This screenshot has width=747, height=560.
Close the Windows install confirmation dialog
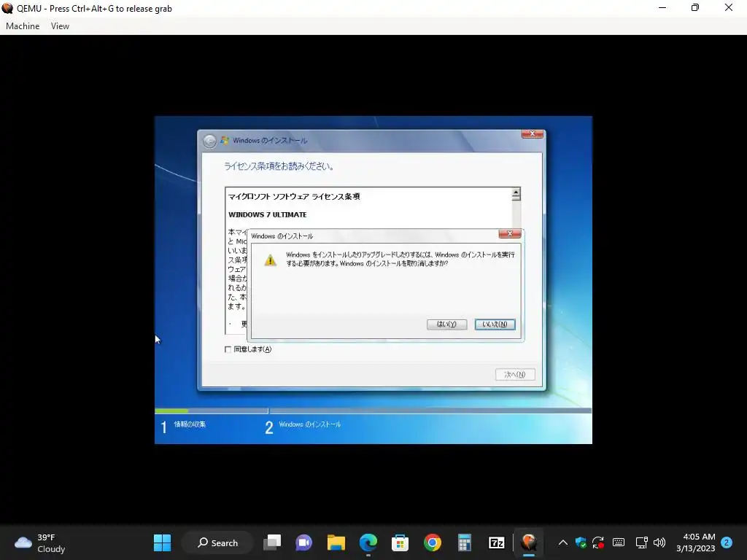coord(509,233)
